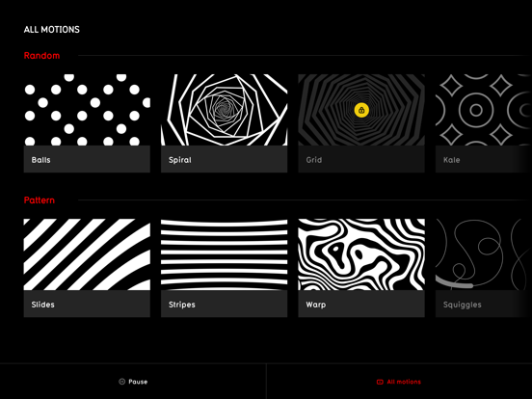532x399 pixels.
Task: Choose the Kale motion pattern preview
Action: [x=484, y=110]
